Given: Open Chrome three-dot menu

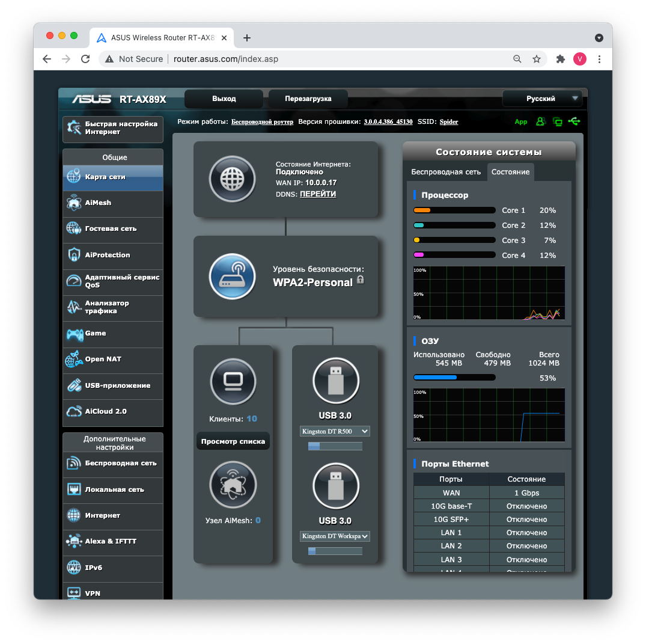Looking at the screenshot, I should 599,59.
